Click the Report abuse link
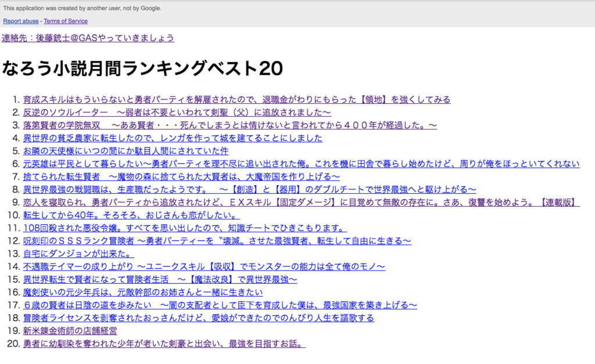This screenshot has width=595, height=364. tap(21, 21)
